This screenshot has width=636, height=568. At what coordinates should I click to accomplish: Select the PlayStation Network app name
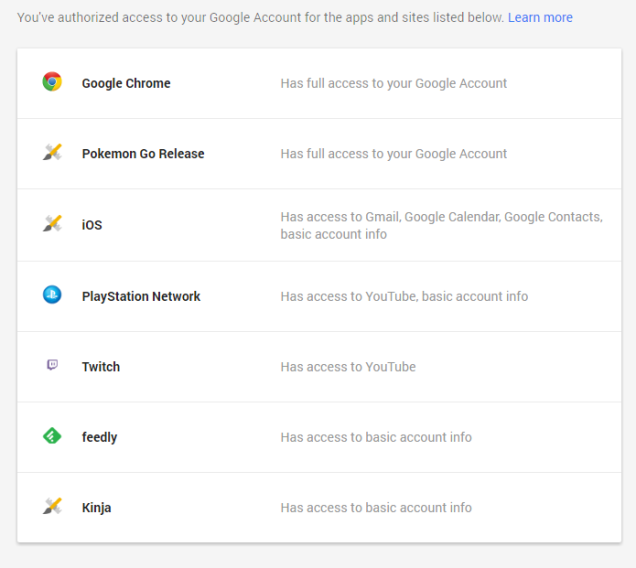point(141,296)
